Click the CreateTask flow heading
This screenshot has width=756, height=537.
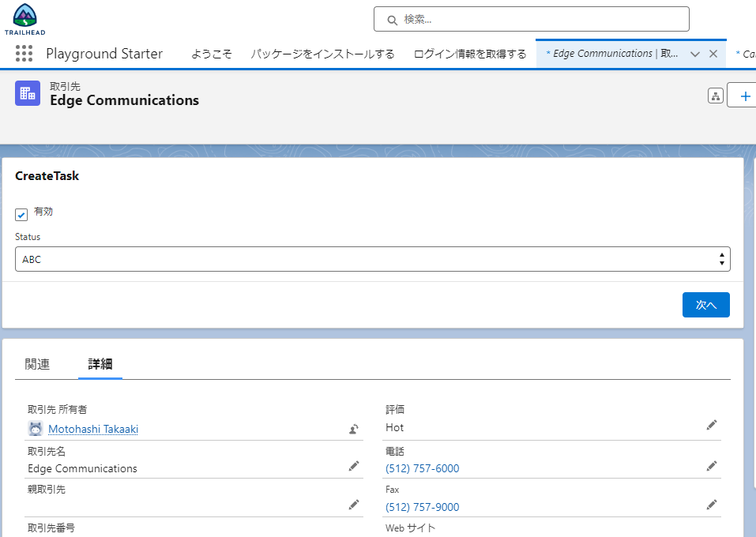coord(47,176)
